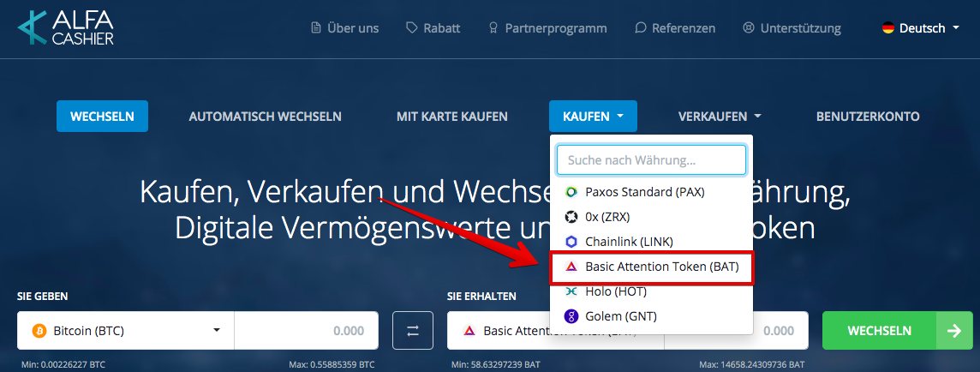Go to Partnerprogramm
The width and height of the screenshot is (980, 372).
(x=547, y=28)
